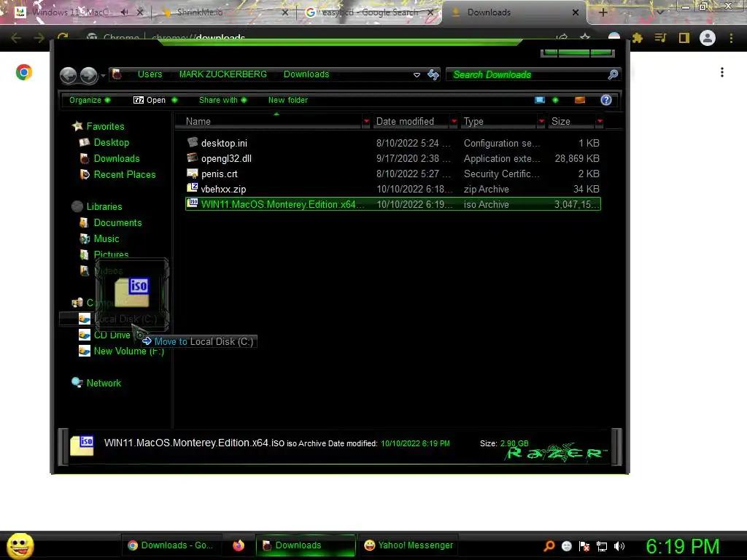
Task: Open Chrome media control icon
Action: (660, 38)
